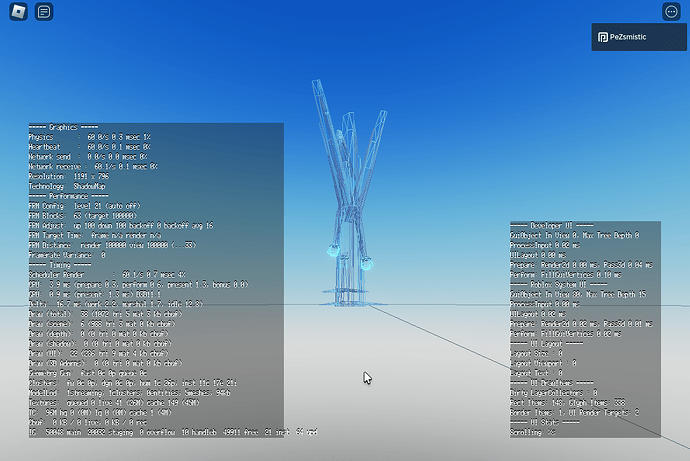Click the 'GPU: 0.9 ms' timing line
The width and height of the screenshot is (690, 461).
pos(95,294)
